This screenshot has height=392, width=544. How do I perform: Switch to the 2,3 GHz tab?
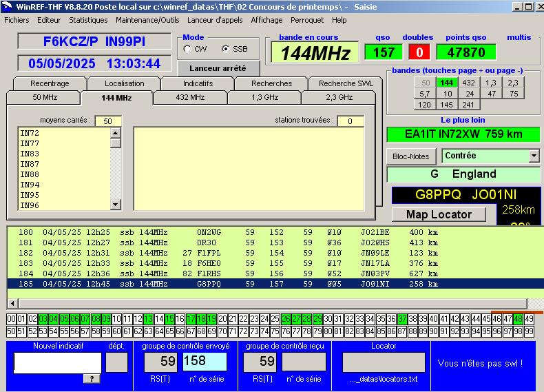pos(339,97)
